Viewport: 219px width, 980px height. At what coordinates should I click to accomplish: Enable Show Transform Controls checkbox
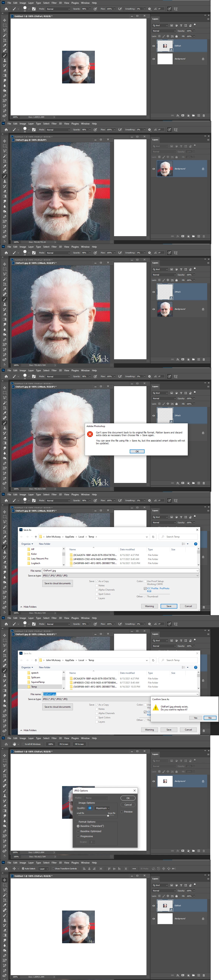pyautogui.click(x=53, y=869)
